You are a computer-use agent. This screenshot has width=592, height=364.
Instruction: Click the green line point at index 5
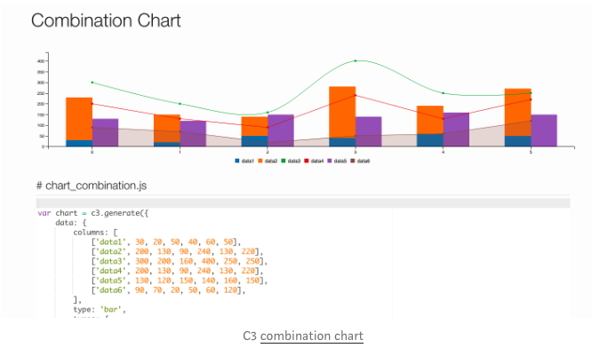point(531,93)
